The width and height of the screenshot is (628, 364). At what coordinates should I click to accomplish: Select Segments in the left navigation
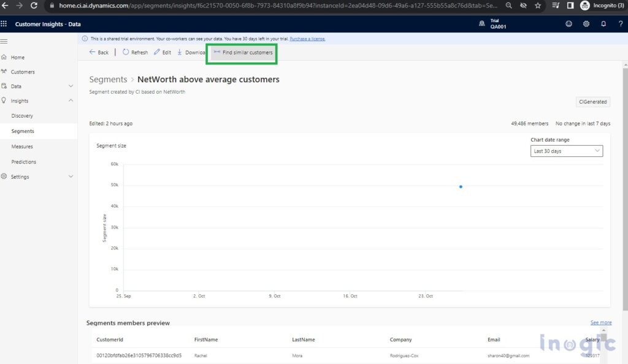tap(24, 131)
